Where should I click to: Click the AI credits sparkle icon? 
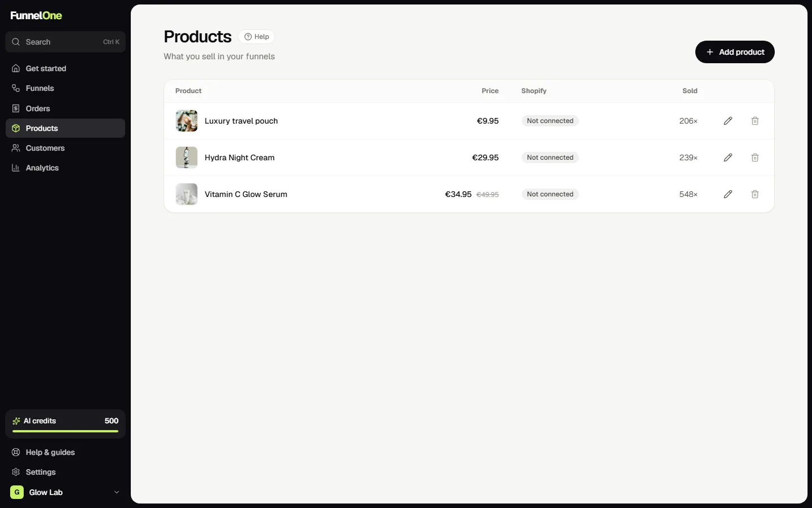point(16,421)
